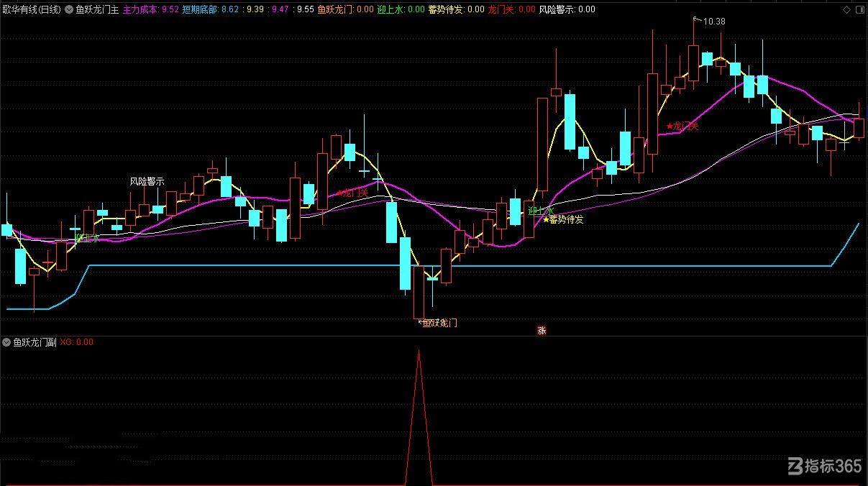
Task: Click the 主力成本: 9.52 readout
Action: [151, 10]
